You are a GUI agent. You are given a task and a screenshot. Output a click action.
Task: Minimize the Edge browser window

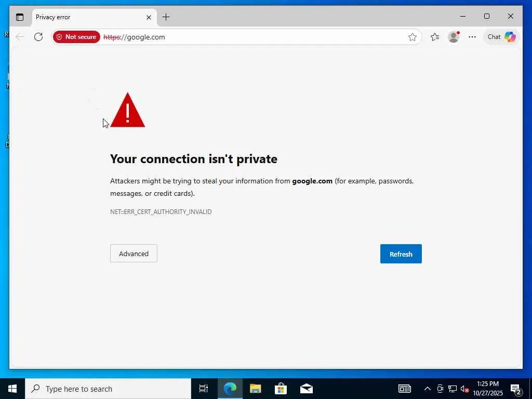(x=463, y=16)
